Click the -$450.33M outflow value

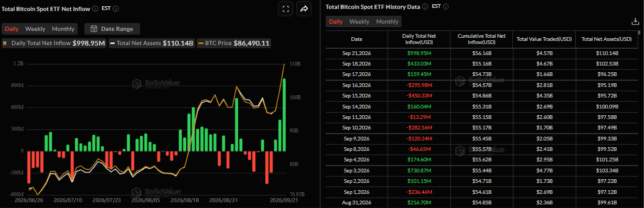(419, 96)
